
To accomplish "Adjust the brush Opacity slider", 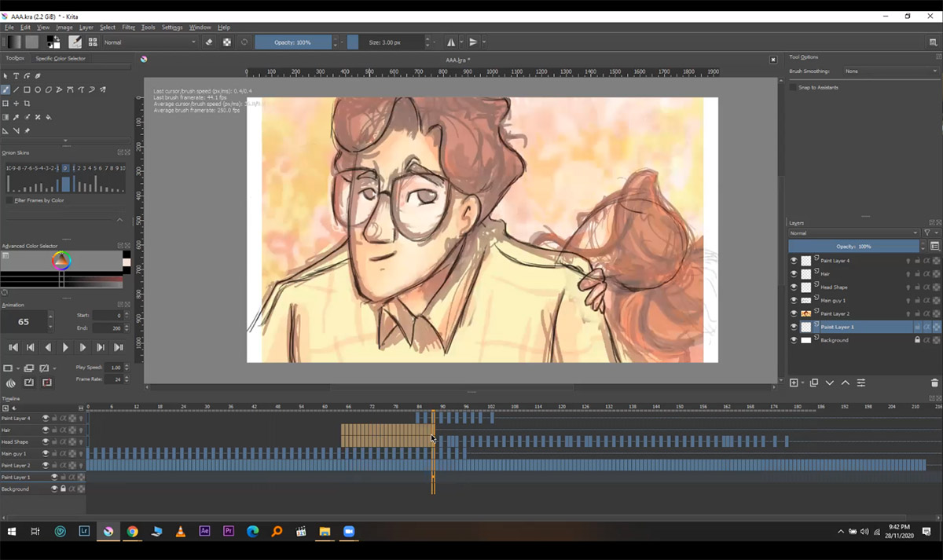I will click(x=292, y=42).
